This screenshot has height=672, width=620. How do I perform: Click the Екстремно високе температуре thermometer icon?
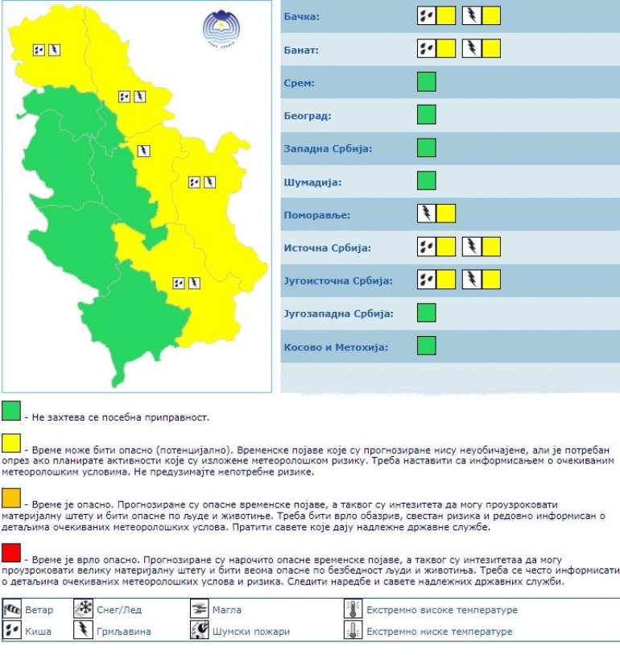coord(353,610)
